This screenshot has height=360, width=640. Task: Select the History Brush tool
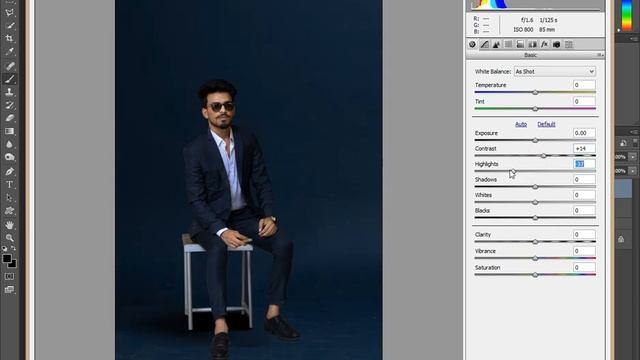pos(9,105)
